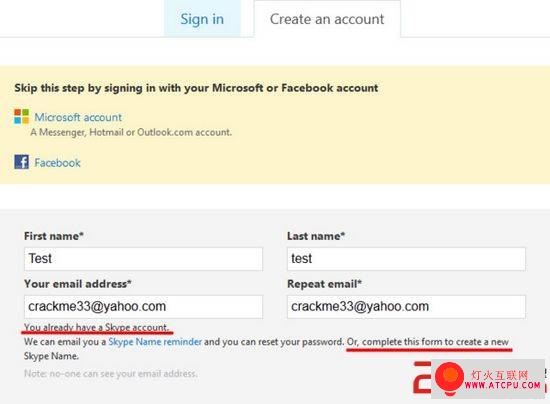This screenshot has height=404, width=550.
Task: Click the You already have a Skype account message
Action: click(96, 327)
